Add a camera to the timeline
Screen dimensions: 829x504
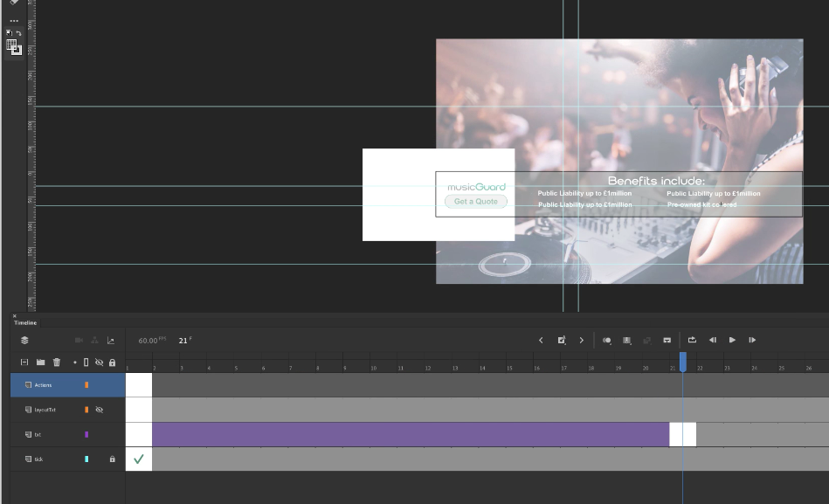[79, 341]
